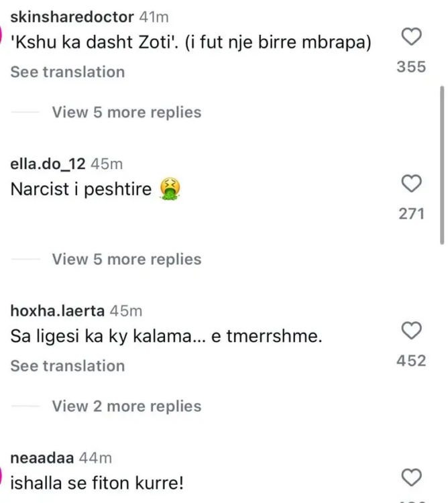Open skinsharedoctor's profile username
Screen dimensions: 448x503
coord(72,17)
